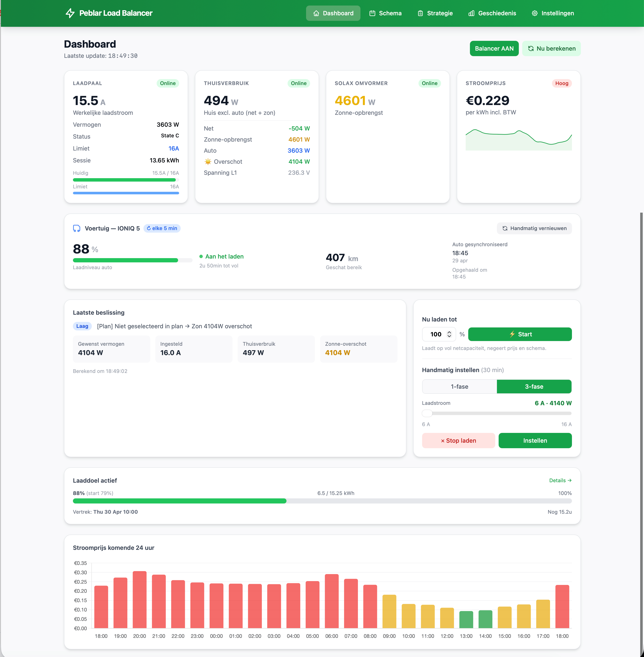644x657 pixels.
Task: Click the last 18:00 price bar
Action: click(x=562, y=607)
